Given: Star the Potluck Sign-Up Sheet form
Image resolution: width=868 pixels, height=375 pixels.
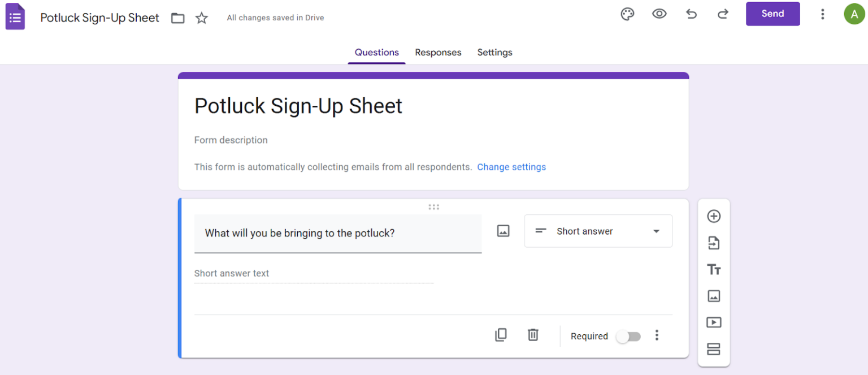Looking at the screenshot, I should coord(202,18).
